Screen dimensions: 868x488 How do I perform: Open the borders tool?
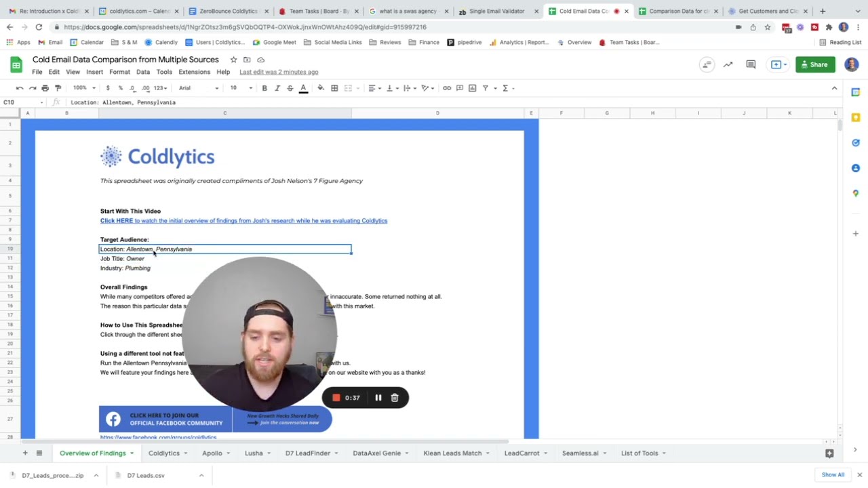pyautogui.click(x=334, y=88)
